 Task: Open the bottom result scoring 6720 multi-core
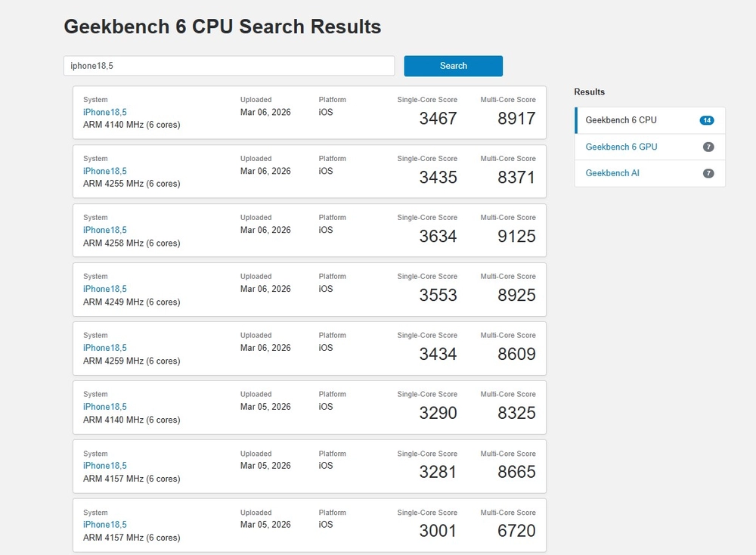point(104,524)
